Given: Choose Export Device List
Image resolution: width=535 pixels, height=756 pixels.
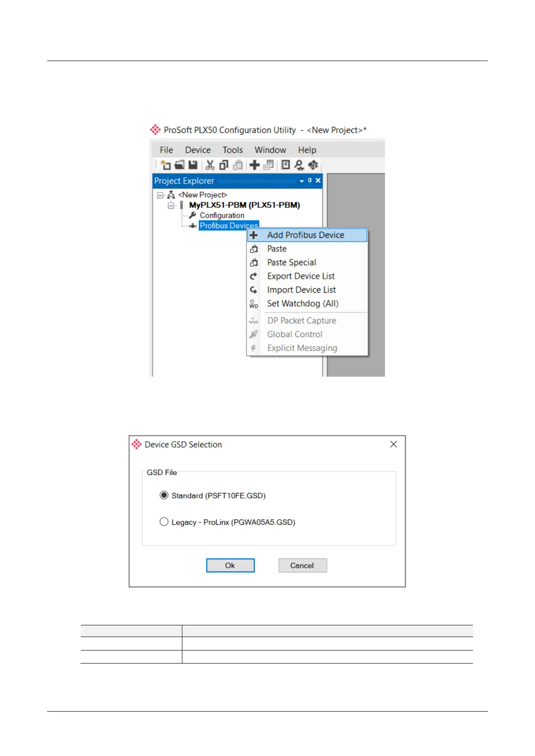Looking at the screenshot, I should tap(307, 276).
